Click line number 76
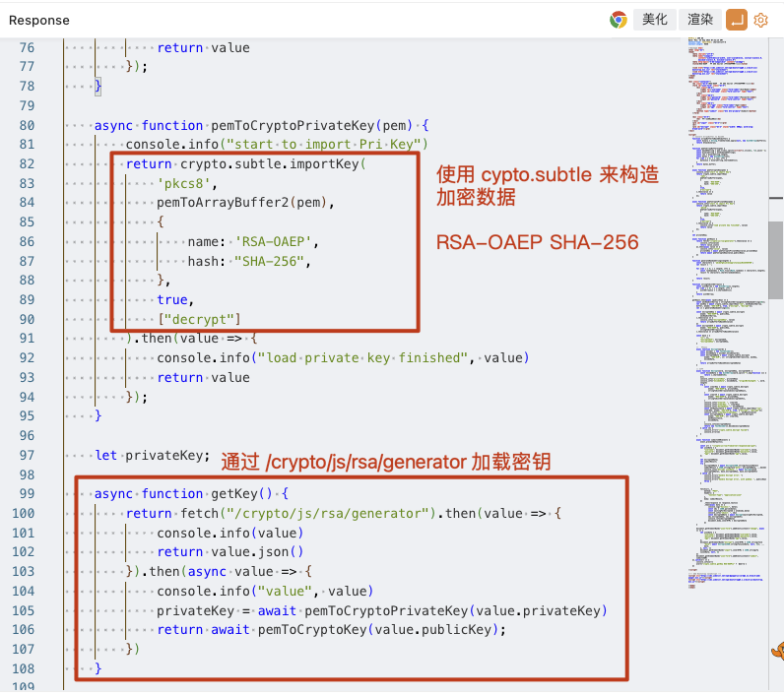 (27, 48)
